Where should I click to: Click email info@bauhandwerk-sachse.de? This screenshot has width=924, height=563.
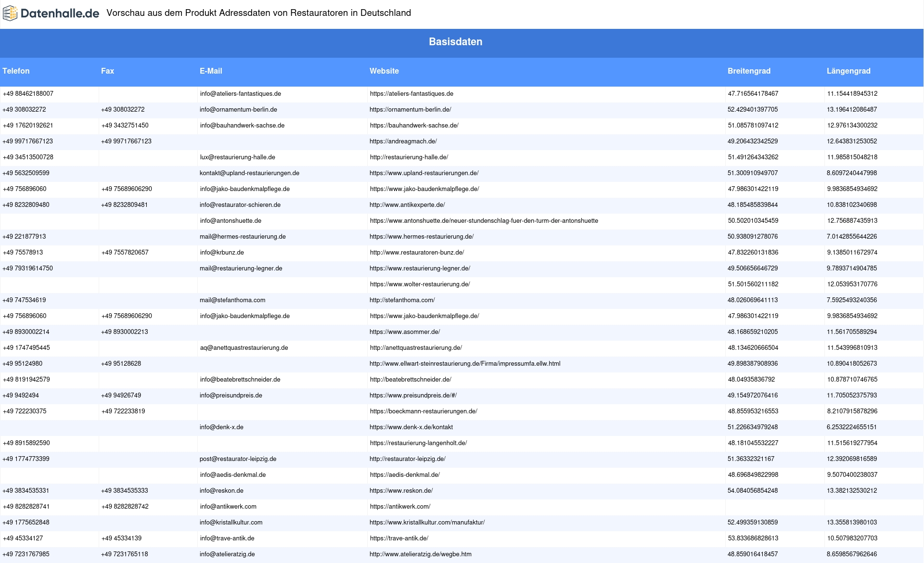tap(242, 126)
